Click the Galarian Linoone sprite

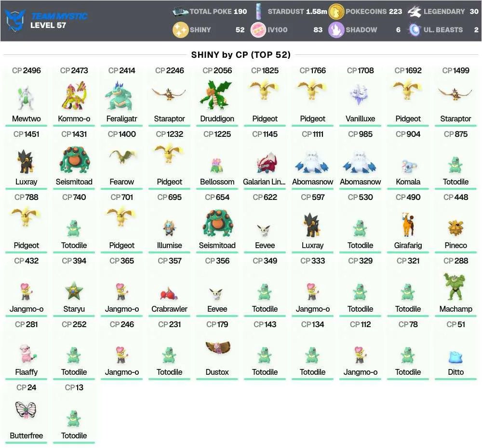267,162
